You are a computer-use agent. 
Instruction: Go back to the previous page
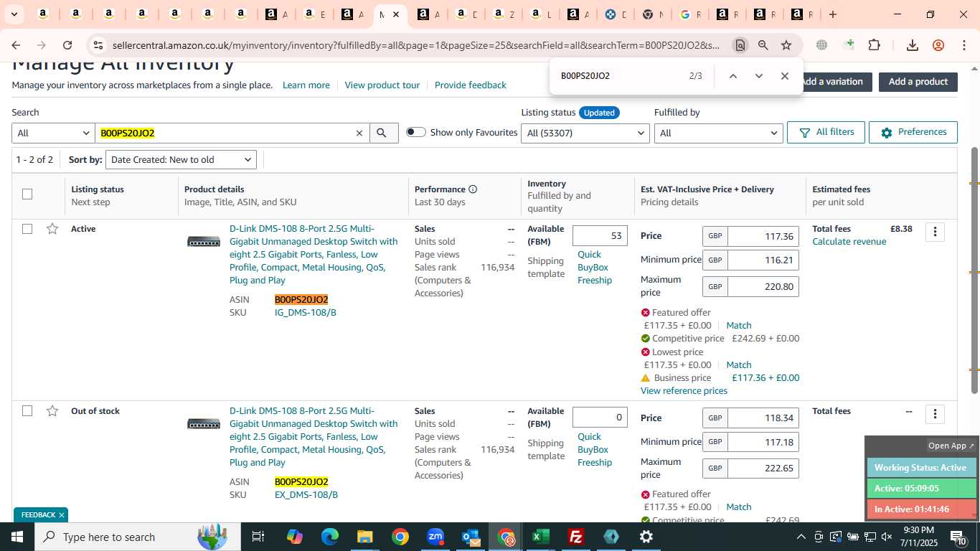click(x=17, y=45)
